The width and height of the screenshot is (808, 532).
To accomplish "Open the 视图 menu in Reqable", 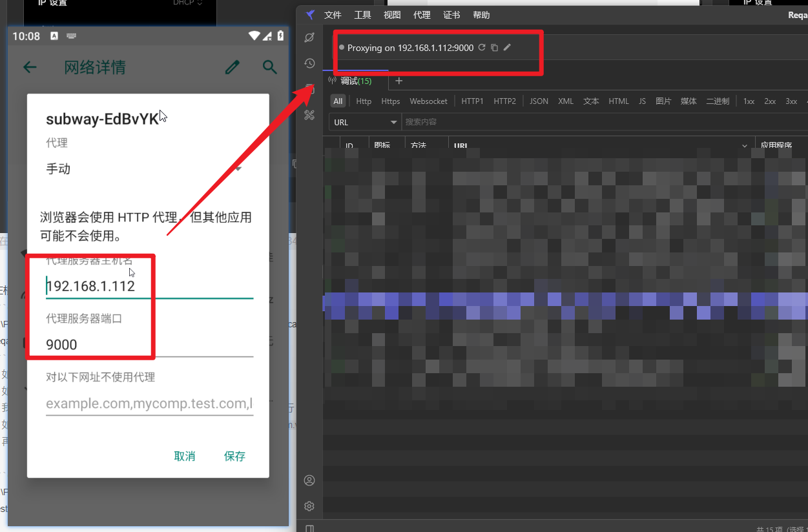I will [392, 15].
